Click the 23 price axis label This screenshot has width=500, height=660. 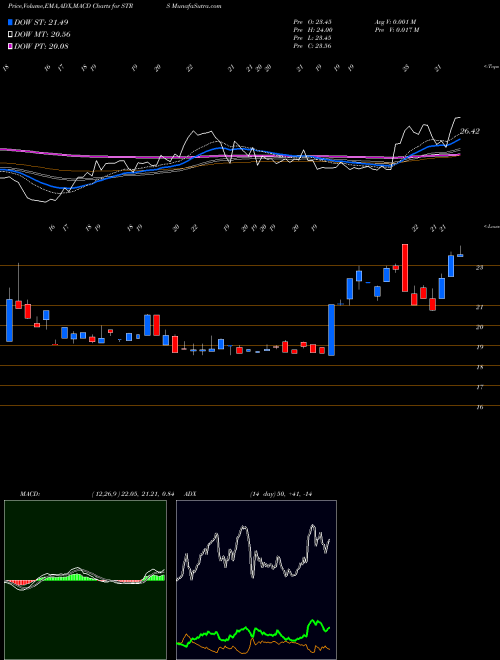(479, 267)
